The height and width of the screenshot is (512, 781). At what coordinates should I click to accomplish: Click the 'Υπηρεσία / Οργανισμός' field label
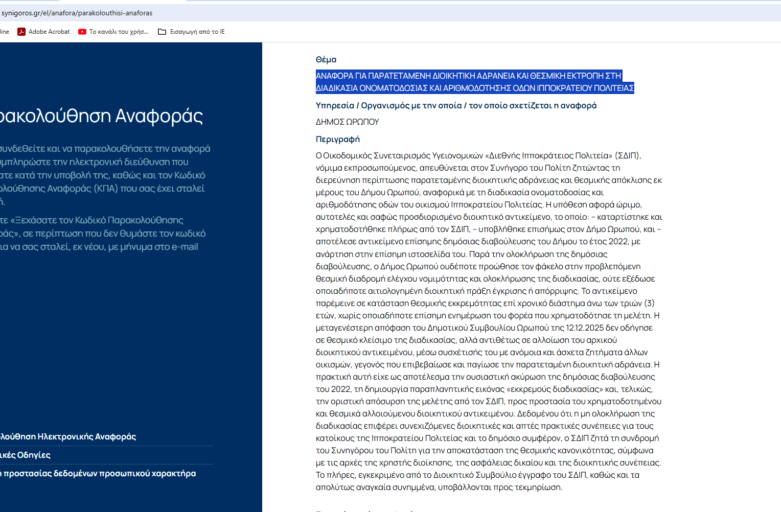click(456, 106)
